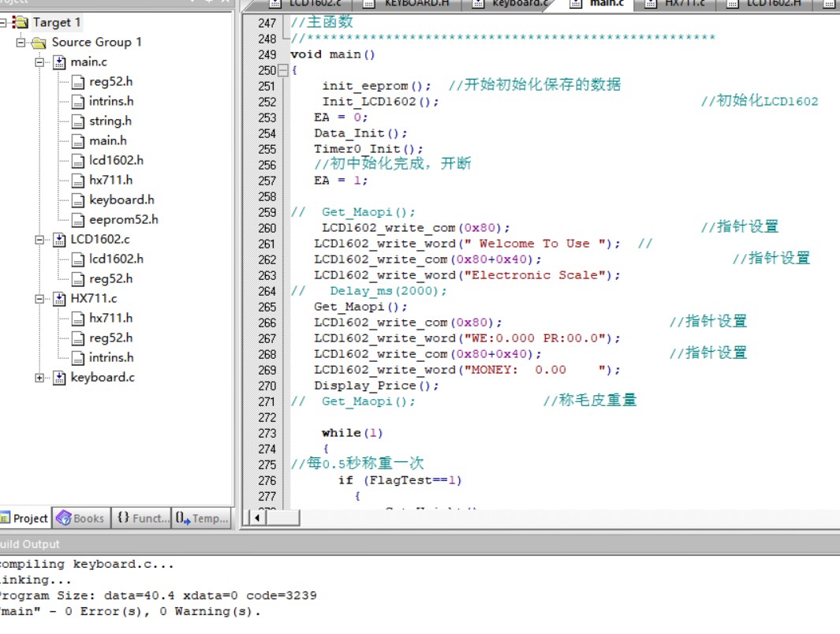This screenshot has height=634, width=840.
Task: Collapse the Target 1 tree node
Action: tap(2, 23)
